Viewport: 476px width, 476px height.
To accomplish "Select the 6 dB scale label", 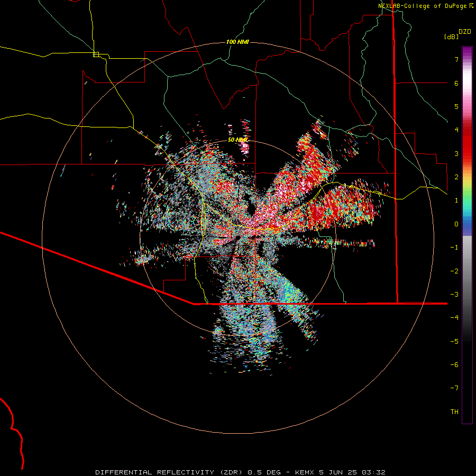I will point(456,83).
